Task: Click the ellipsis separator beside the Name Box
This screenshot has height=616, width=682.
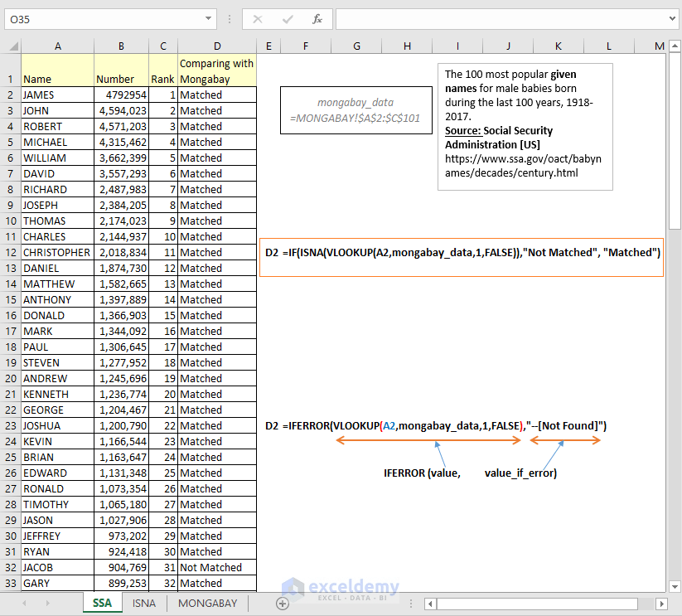Action: (230, 18)
